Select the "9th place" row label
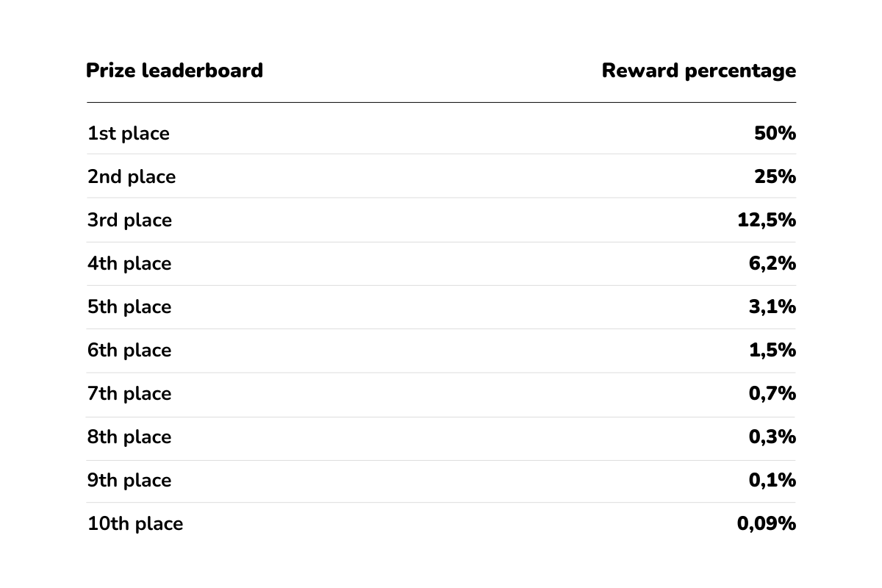 [x=129, y=481]
